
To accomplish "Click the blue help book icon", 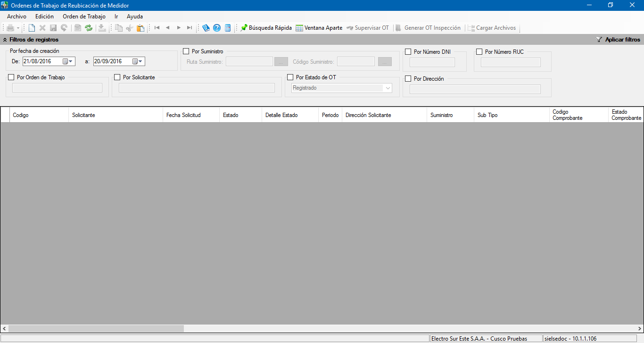I will pyautogui.click(x=206, y=28).
